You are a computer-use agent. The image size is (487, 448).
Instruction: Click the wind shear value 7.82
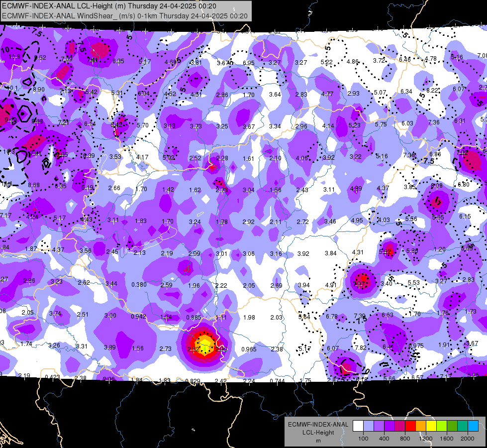(x=360, y=348)
